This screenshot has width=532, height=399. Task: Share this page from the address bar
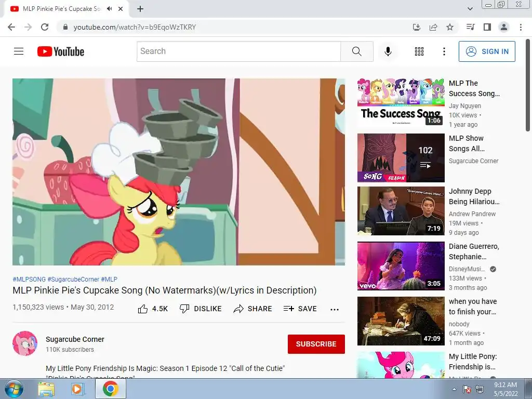(433, 27)
